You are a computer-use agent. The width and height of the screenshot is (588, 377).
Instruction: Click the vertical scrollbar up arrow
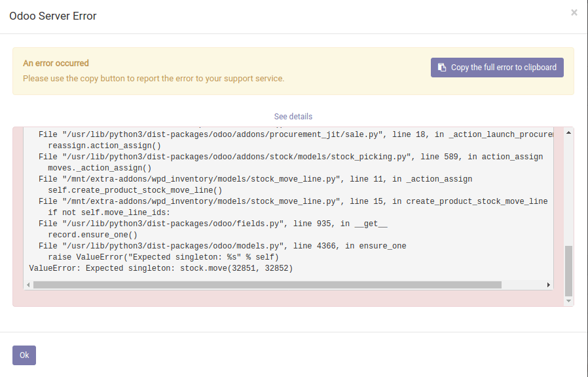click(x=568, y=133)
